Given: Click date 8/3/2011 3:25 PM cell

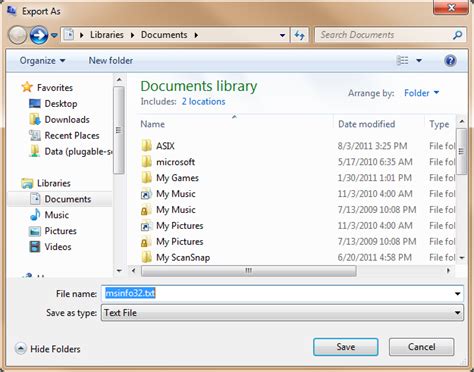Looking at the screenshot, I should 372,146.
